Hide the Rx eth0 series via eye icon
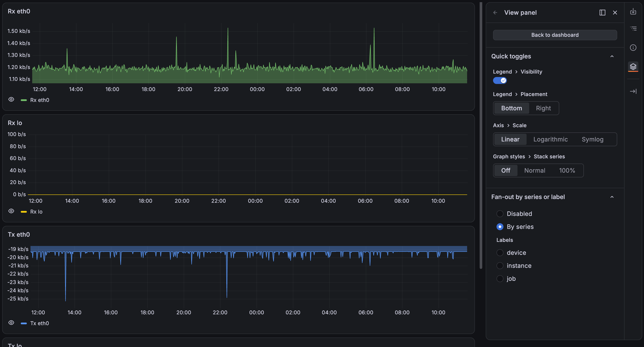Screen dimensions: 644x347 tap(11, 100)
